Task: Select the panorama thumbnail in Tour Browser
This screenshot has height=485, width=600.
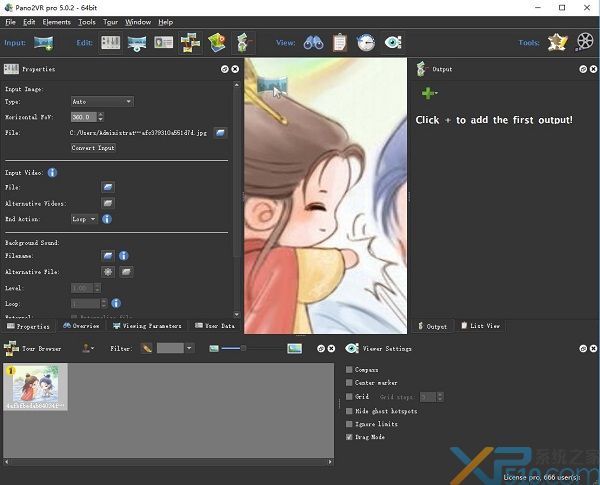Action: pyautogui.click(x=36, y=387)
